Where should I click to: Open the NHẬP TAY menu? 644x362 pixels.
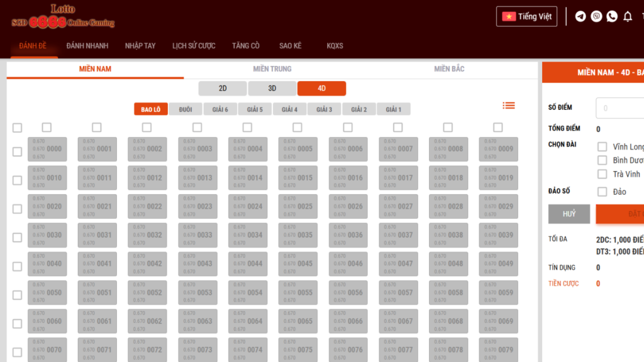140,45
